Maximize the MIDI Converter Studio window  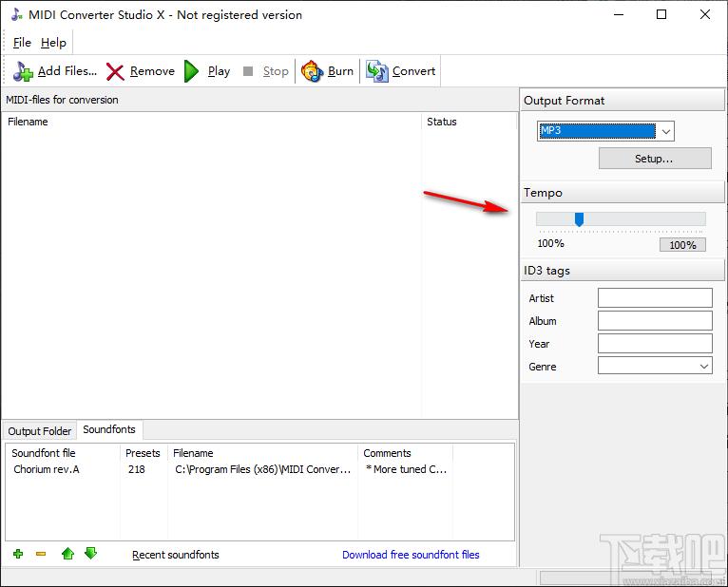click(x=661, y=14)
